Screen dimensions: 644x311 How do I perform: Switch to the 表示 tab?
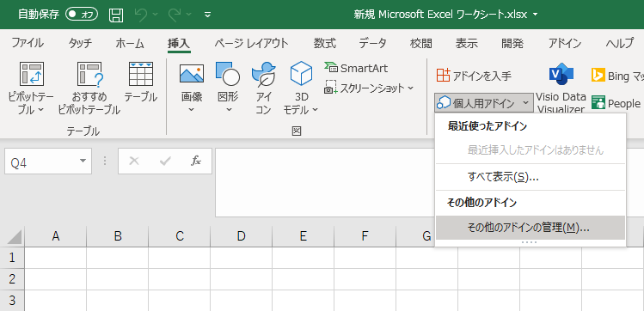click(467, 43)
